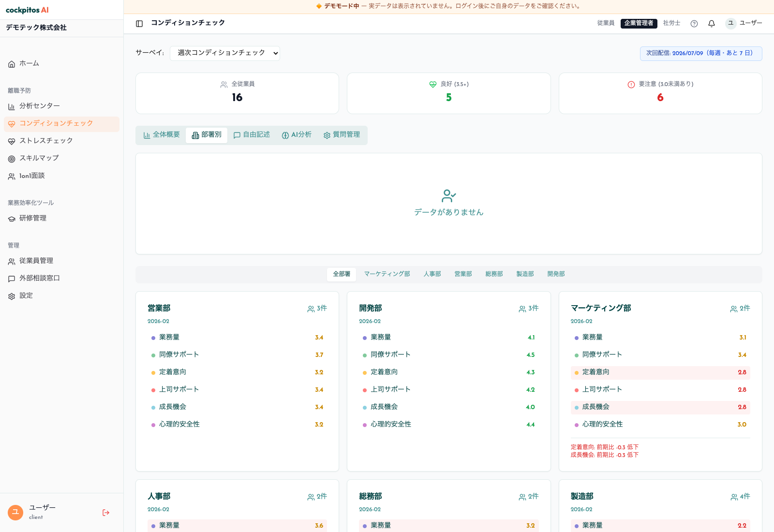This screenshot has width=774, height=532.
Task: Open the 質問管理 tab
Action: point(342,135)
